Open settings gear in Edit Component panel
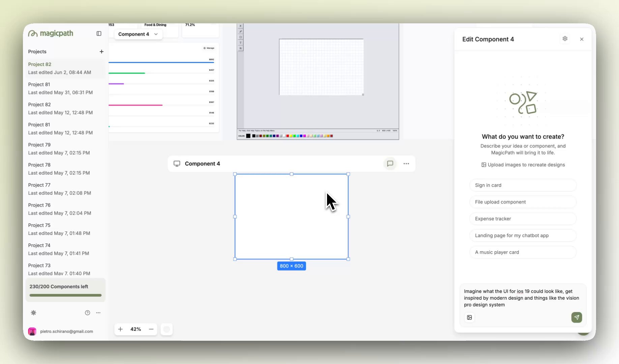This screenshot has width=619, height=364. pyautogui.click(x=565, y=39)
